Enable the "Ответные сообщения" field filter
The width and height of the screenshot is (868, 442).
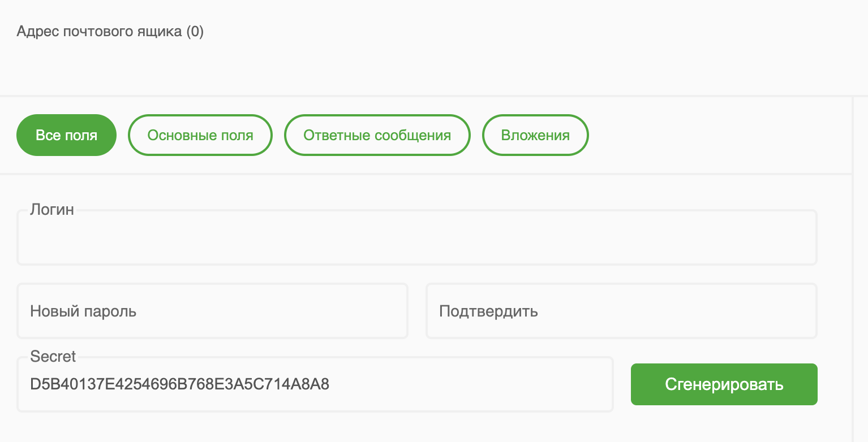pyautogui.click(x=377, y=135)
